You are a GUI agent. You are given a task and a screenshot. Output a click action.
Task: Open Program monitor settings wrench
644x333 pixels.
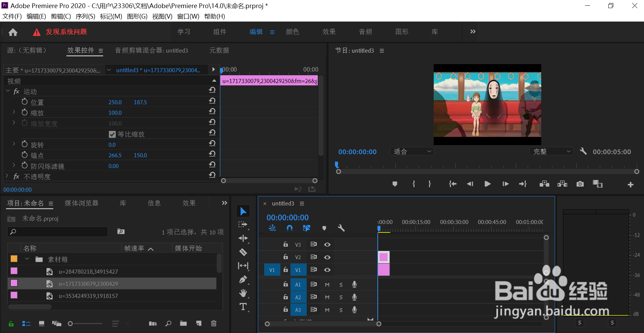point(583,151)
